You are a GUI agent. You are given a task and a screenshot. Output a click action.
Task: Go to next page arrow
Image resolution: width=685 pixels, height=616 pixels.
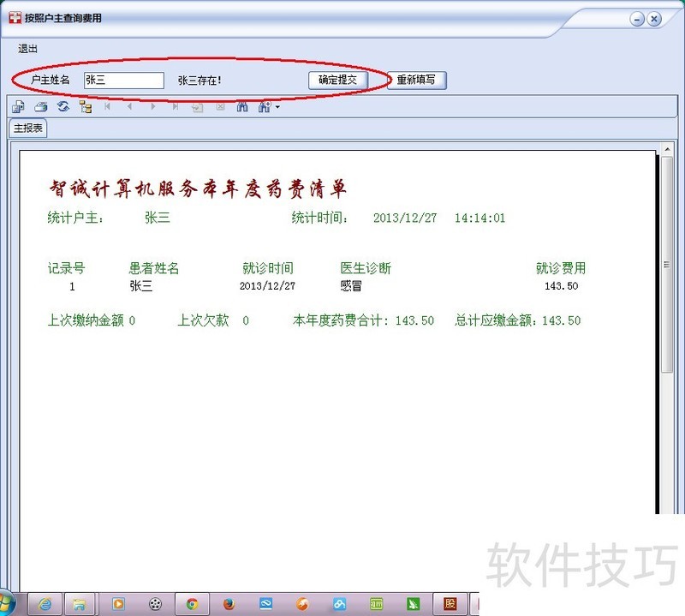153,107
